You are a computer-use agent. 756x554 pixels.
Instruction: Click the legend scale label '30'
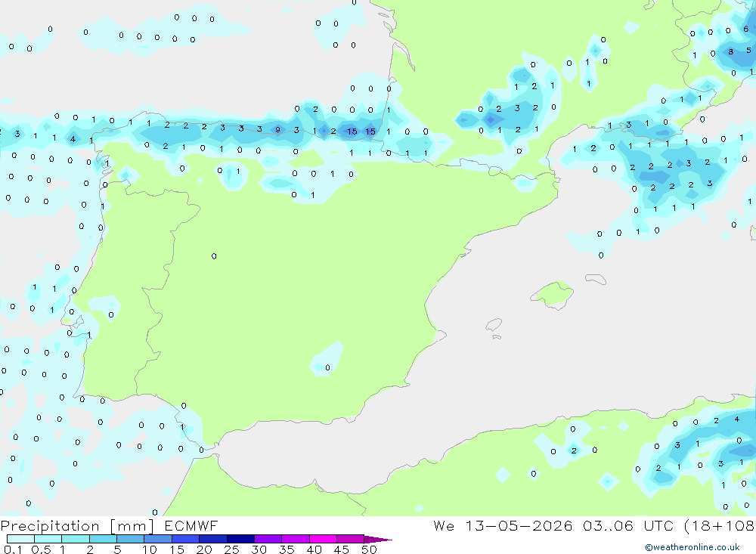pyautogui.click(x=259, y=549)
